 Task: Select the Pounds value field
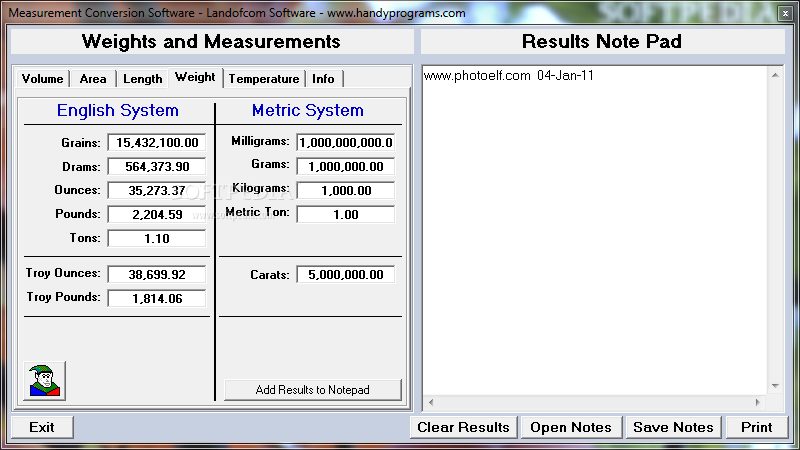coord(157,214)
